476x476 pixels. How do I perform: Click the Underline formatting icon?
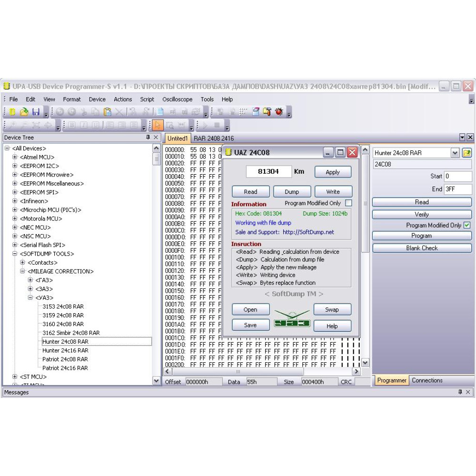[95, 125]
